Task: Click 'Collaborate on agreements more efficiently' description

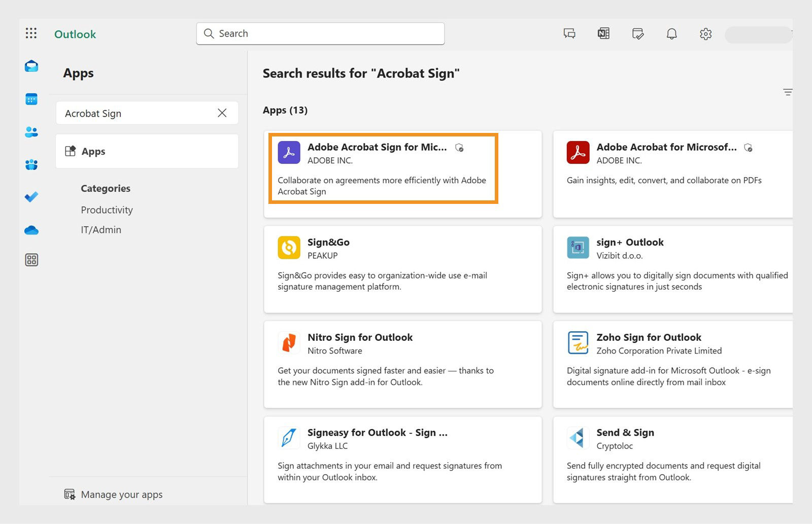Action: coord(382,186)
